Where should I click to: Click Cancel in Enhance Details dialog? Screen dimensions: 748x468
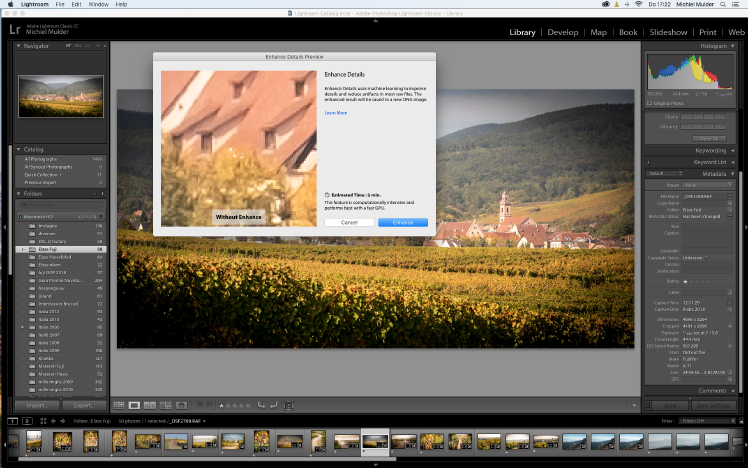(x=349, y=222)
